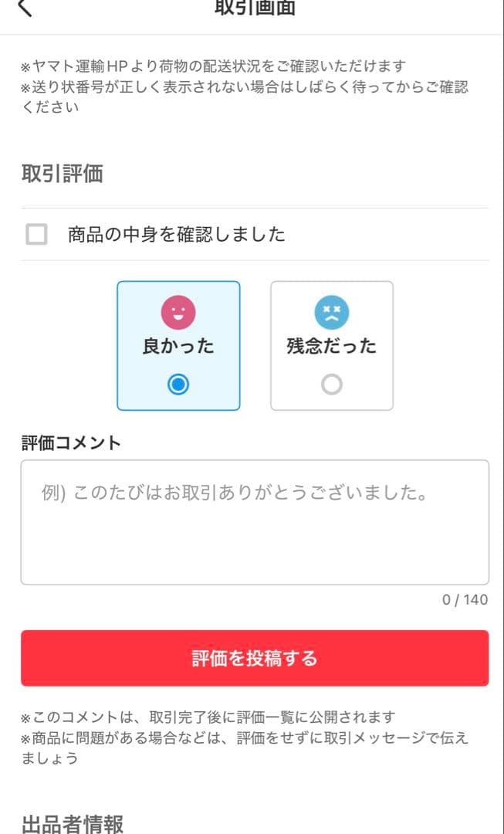Check the 商品の中身を確認しました checkbox
The width and height of the screenshot is (504, 834).
(36, 234)
